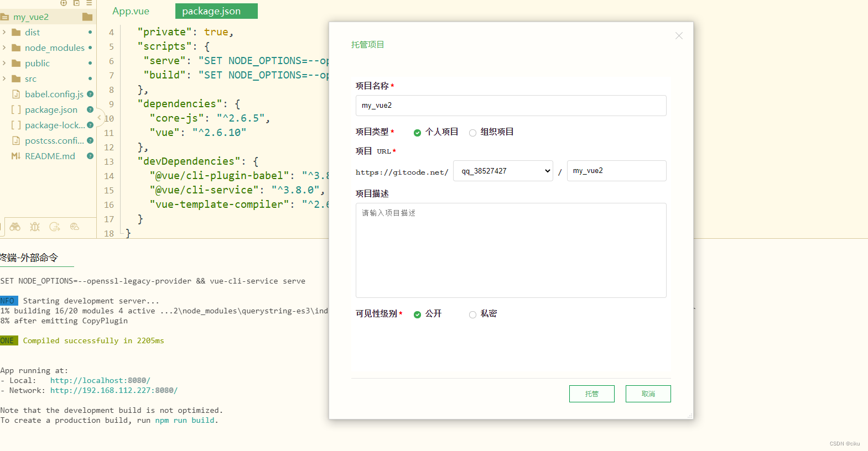Click the postcss.config file icon
The height and width of the screenshot is (451, 868).
point(16,140)
